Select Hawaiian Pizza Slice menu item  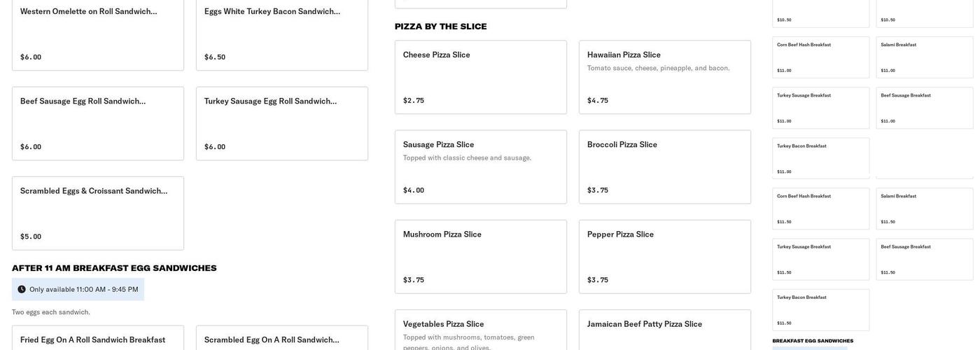(x=664, y=77)
